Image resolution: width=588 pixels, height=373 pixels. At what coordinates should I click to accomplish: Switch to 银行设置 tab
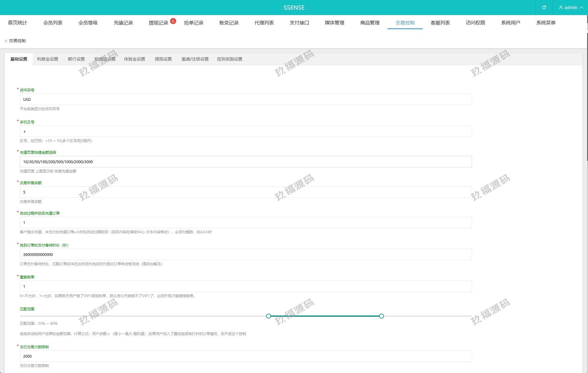pyautogui.click(x=76, y=59)
